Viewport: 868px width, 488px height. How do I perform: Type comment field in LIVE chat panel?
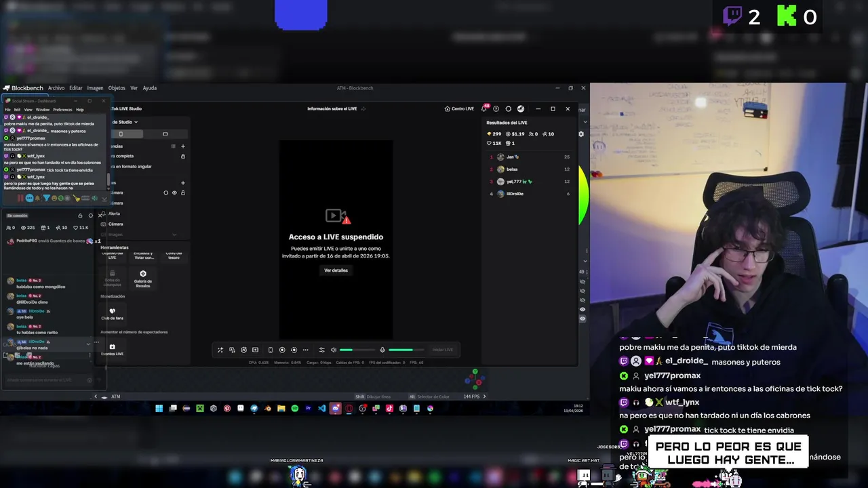pos(47,380)
